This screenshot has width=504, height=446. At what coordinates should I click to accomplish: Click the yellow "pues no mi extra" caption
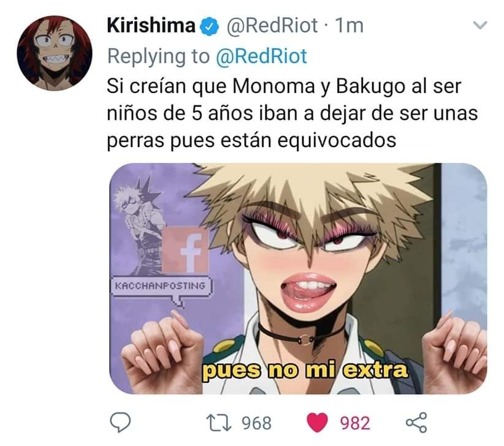coord(305,371)
